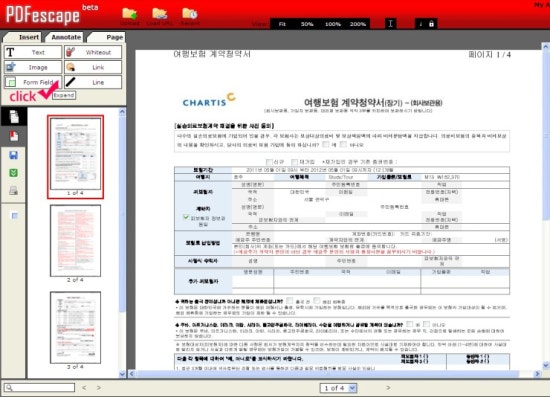The height and width of the screenshot is (397, 550).
Task: Click the previous search result arrow
Action: (84, 388)
